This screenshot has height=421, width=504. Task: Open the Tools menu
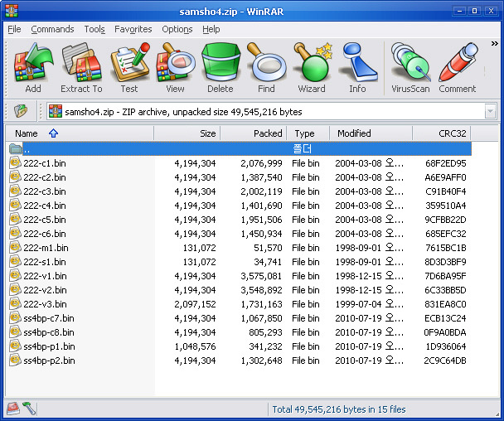[x=94, y=29]
